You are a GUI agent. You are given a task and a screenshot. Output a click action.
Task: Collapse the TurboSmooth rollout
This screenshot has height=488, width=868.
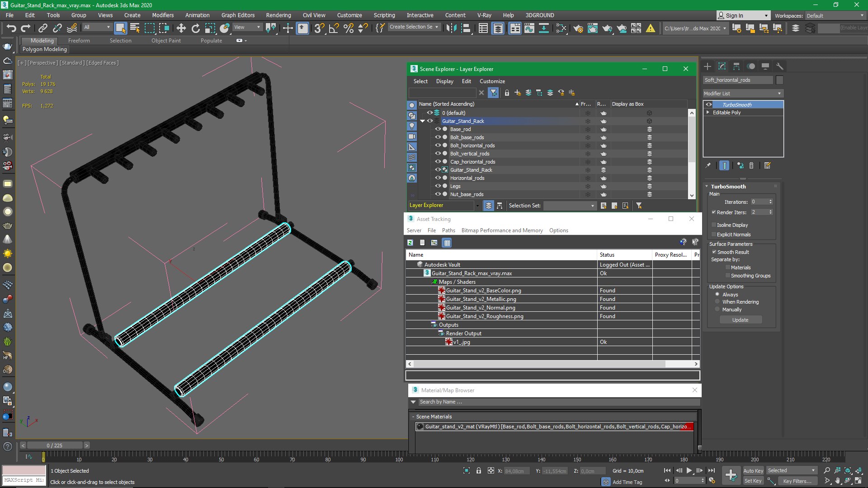(x=707, y=187)
